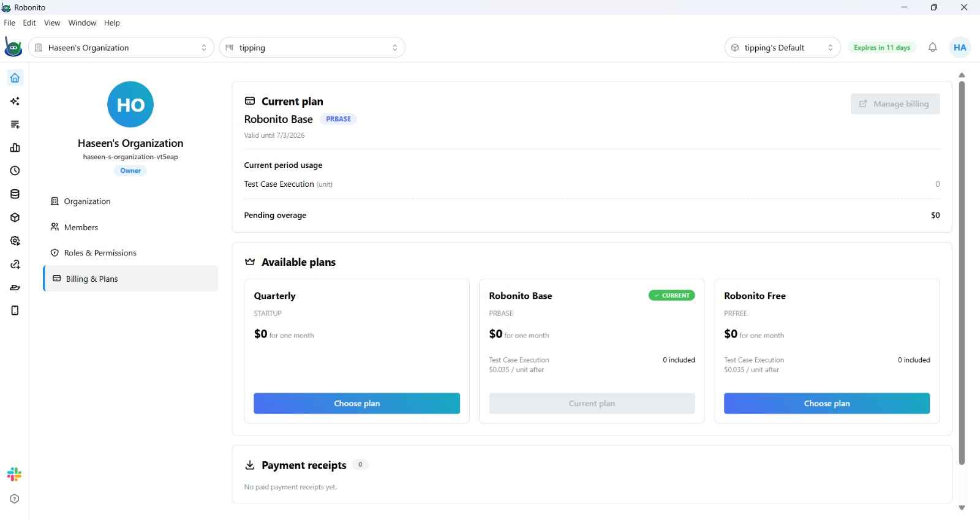Click the STARTUP code in the Quarterly card

(268, 313)
